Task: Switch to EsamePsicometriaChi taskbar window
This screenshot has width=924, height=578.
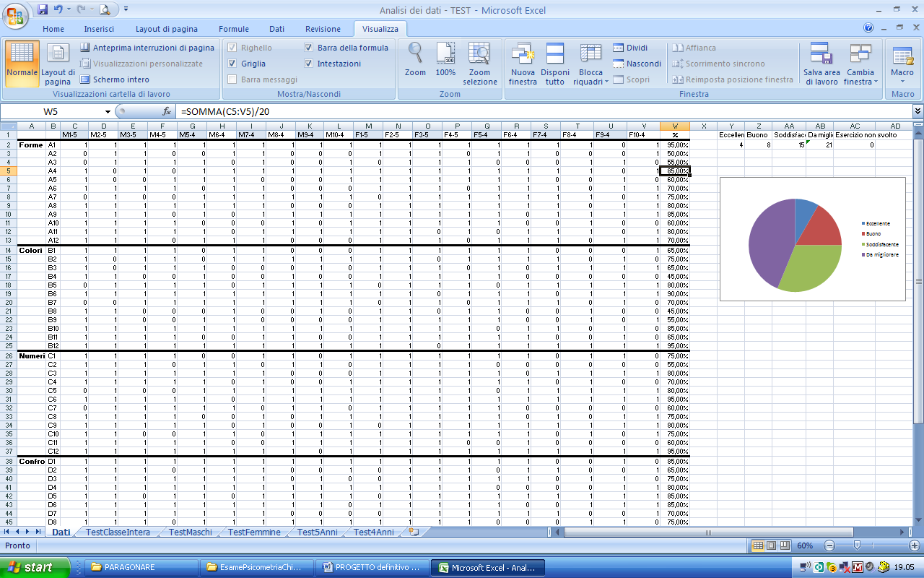Action: (257, 567)
